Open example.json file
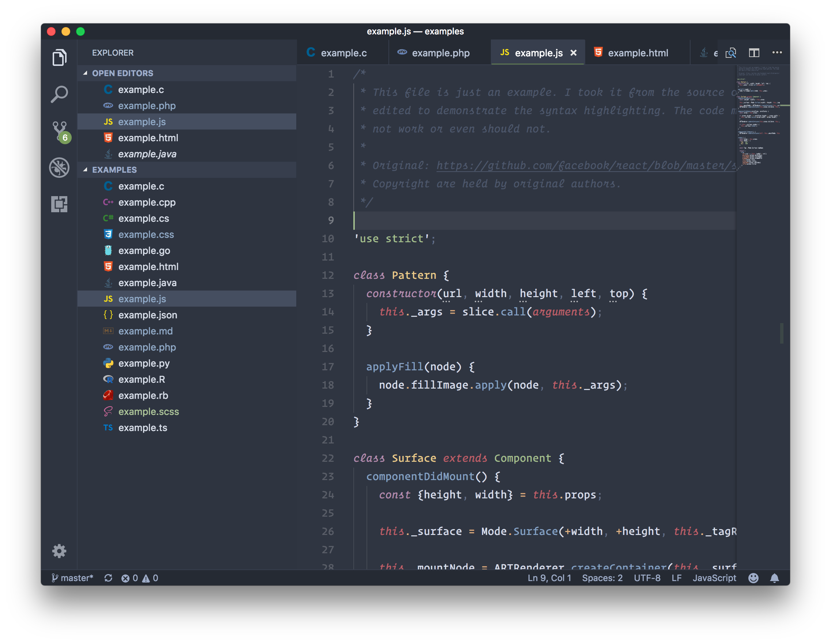Screen dimensions: 831x644 coord(187,315)
